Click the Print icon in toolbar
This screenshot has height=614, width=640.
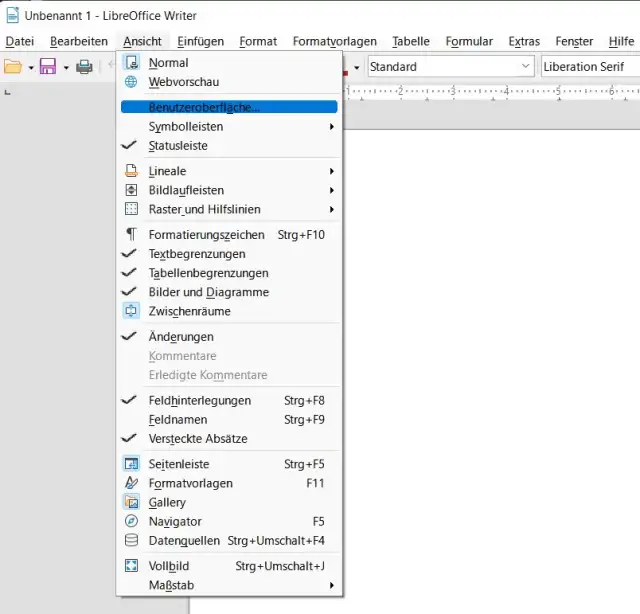pyautogui.click(x=85, y=67)
